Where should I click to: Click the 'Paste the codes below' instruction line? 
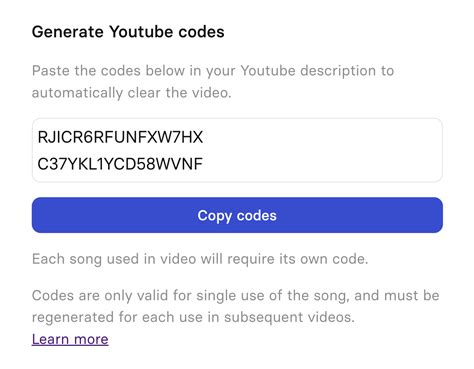click(213, 71)
